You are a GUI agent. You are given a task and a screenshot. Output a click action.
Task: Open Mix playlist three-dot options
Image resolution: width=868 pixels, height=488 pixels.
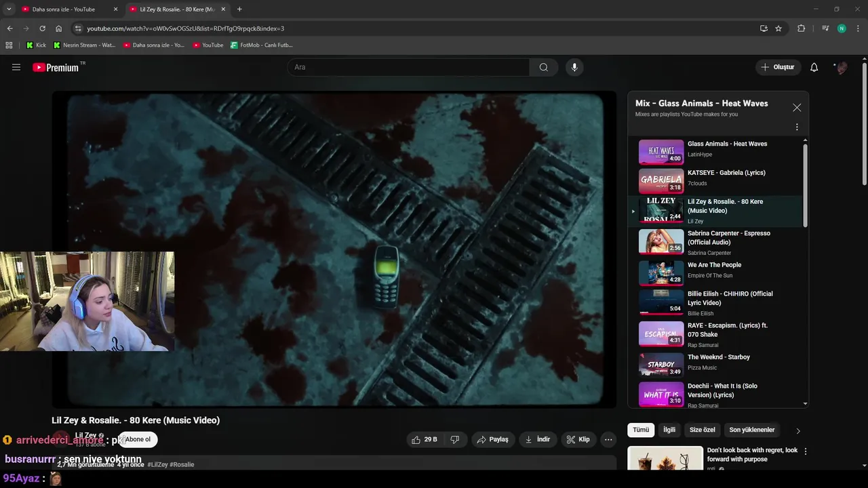pyautogui.click(x=797, y=127)
